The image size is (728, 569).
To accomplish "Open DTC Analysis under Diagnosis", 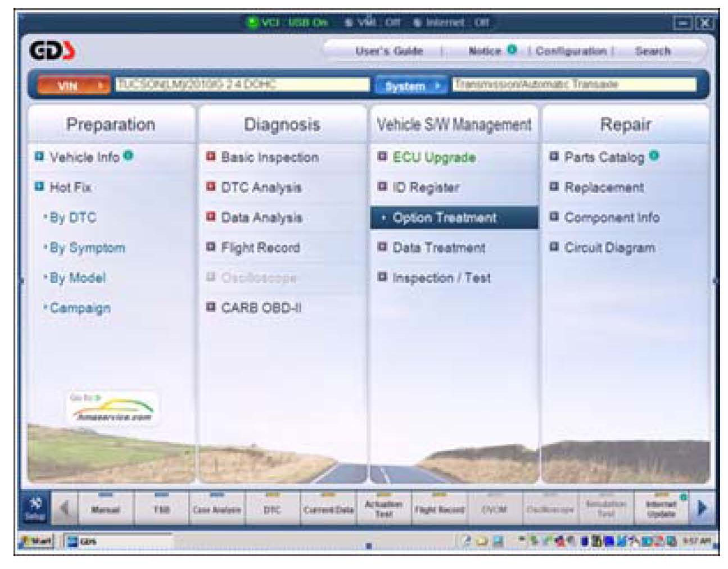I will [x=261, y=187].
